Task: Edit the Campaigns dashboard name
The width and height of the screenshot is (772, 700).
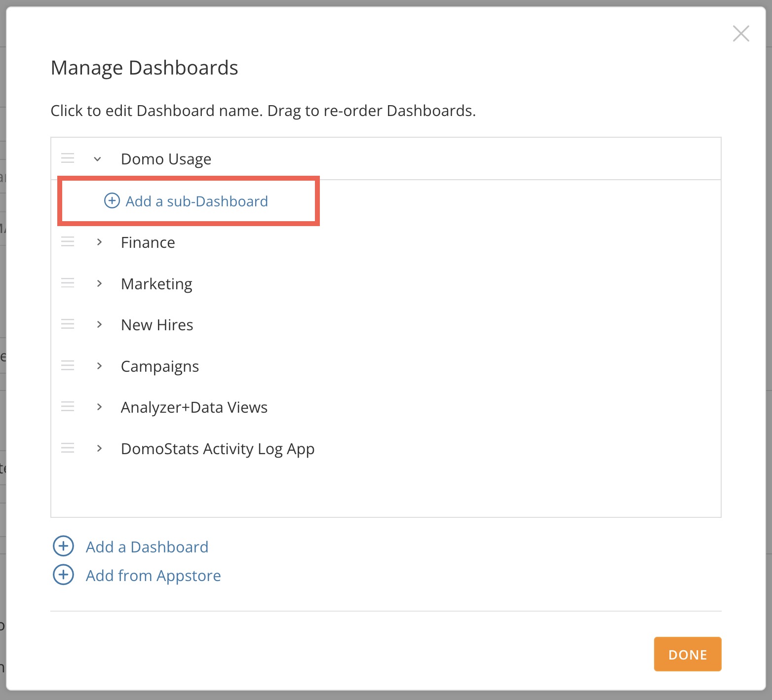Action: click(160, 366)
